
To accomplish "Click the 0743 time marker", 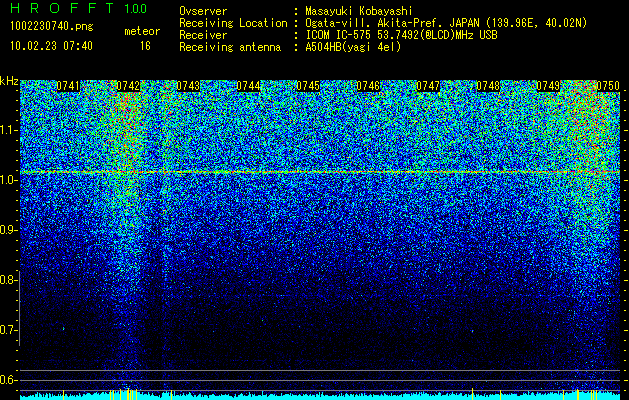I will [188, 86].
